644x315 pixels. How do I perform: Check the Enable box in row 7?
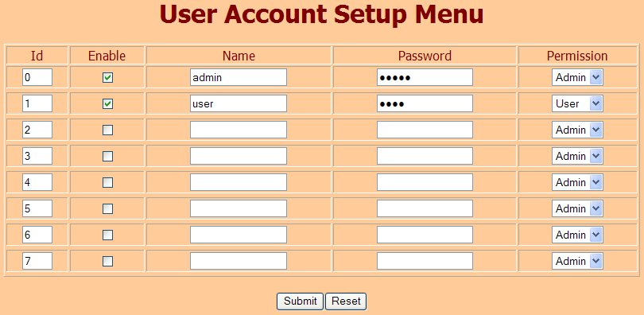point(107,261)
